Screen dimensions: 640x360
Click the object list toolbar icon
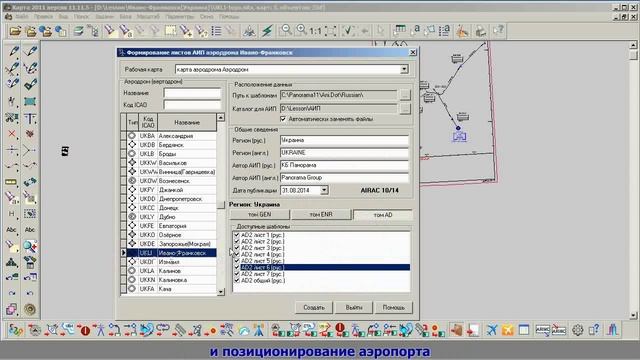click(x=216, y=31)
